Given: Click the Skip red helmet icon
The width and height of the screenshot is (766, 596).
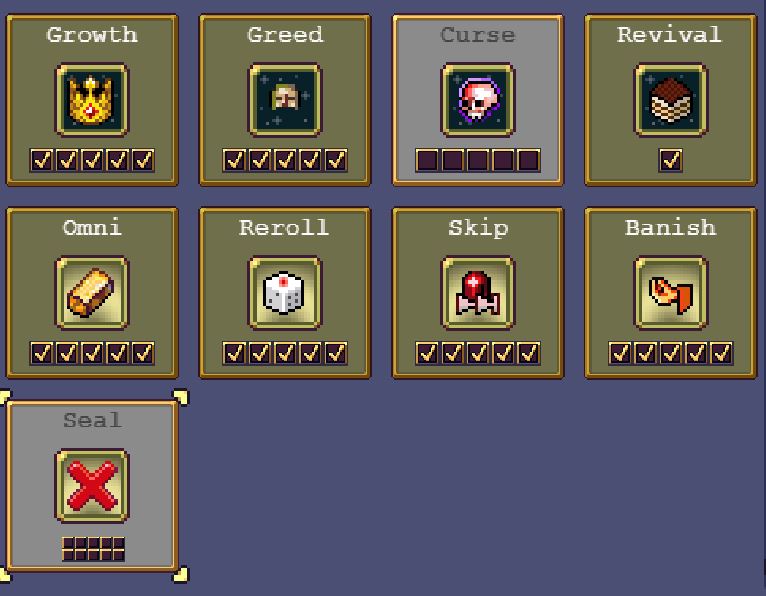Looking at the screenshot, I should [477, 293].
